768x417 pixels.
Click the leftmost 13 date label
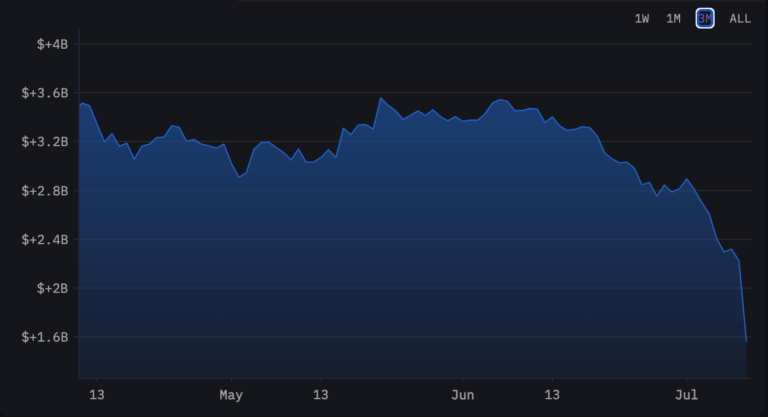click(97, 394)
